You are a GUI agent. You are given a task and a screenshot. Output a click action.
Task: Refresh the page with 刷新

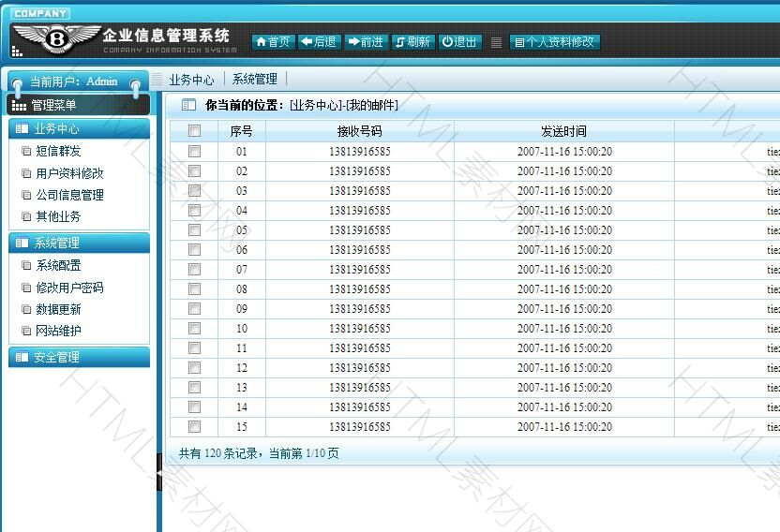[x=412, y=42]
